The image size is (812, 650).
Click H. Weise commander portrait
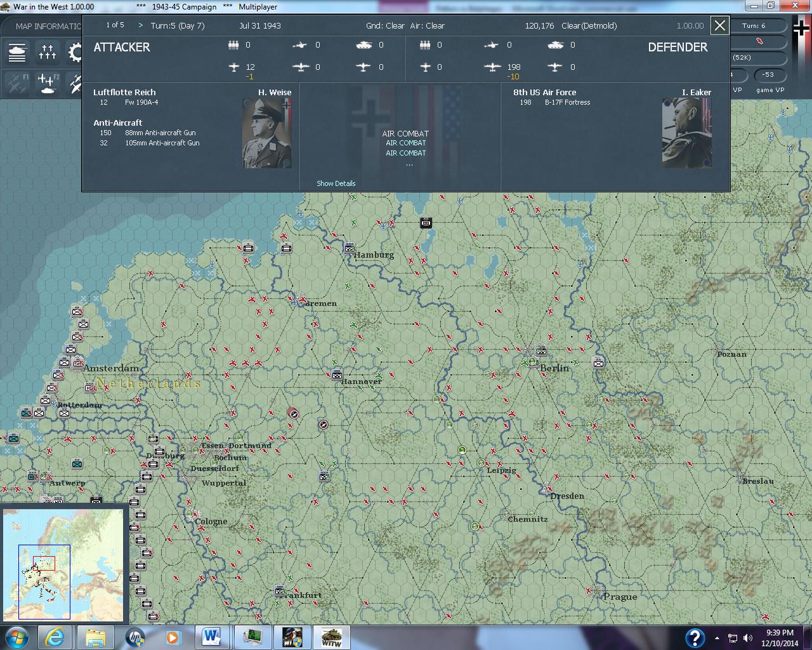pyautogui.click(x=267, y=133)
